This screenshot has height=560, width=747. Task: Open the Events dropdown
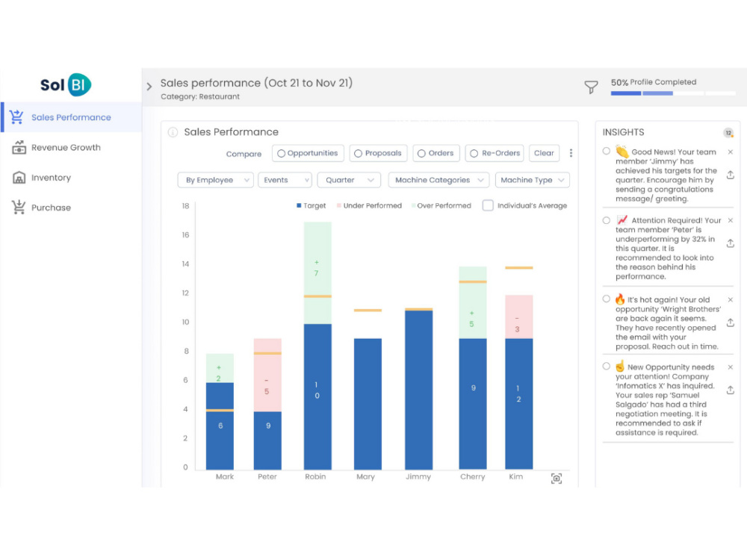point(285,180)
